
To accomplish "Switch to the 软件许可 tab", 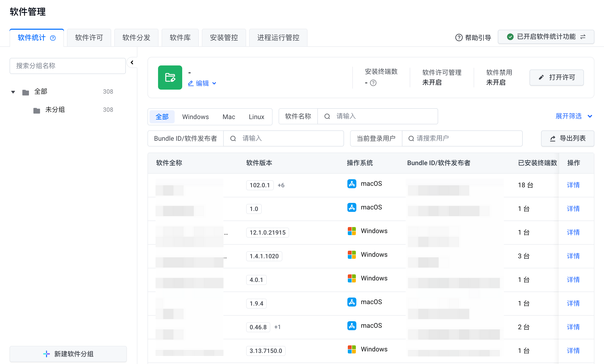I will point(89,38).
